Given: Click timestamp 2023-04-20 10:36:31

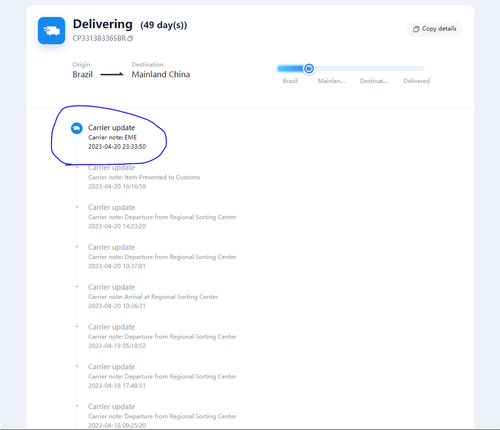Looking at the screenshot, I should pos(117,306).
